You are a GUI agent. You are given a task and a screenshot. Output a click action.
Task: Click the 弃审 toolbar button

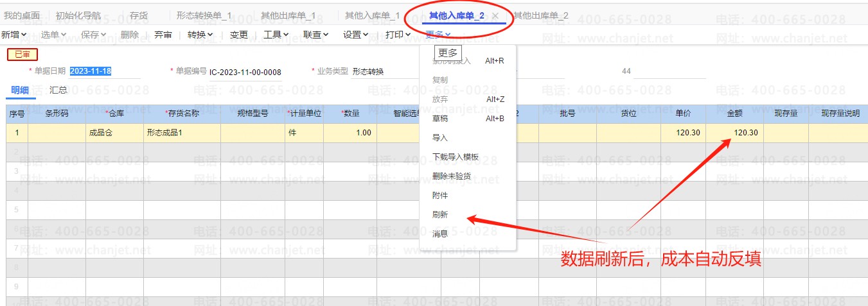[x=163, y=35]
